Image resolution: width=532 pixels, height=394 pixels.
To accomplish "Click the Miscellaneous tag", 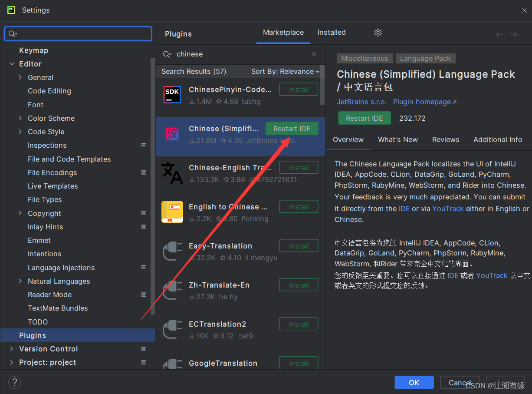I will [x=365, y=59].
